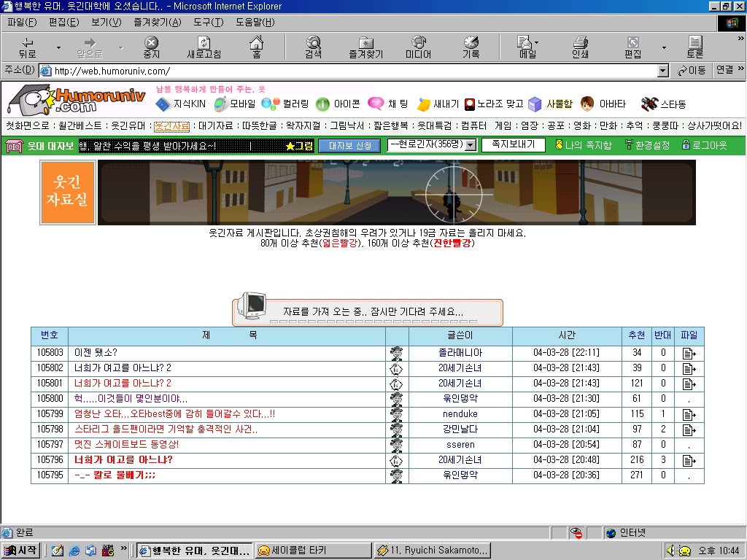Click the 지식KIN site icon

[x=163, y=104]
